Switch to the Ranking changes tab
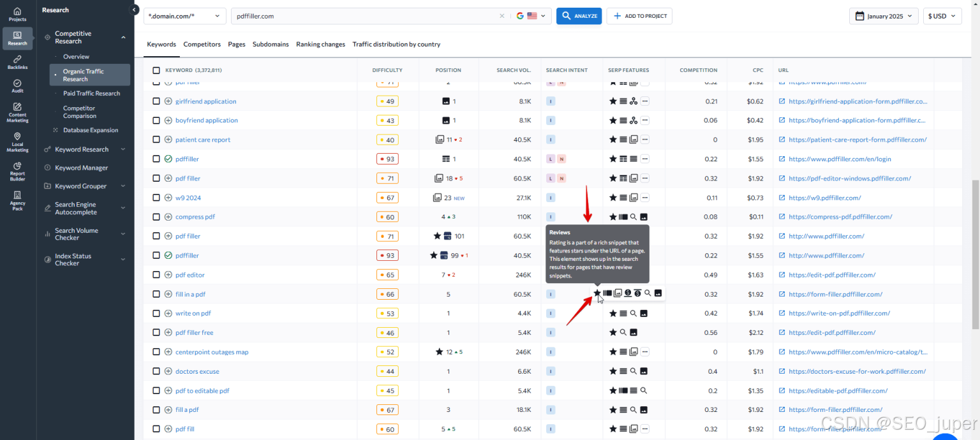Image resolution: width=980 pixels, height=440 pixels. (320, 45)
